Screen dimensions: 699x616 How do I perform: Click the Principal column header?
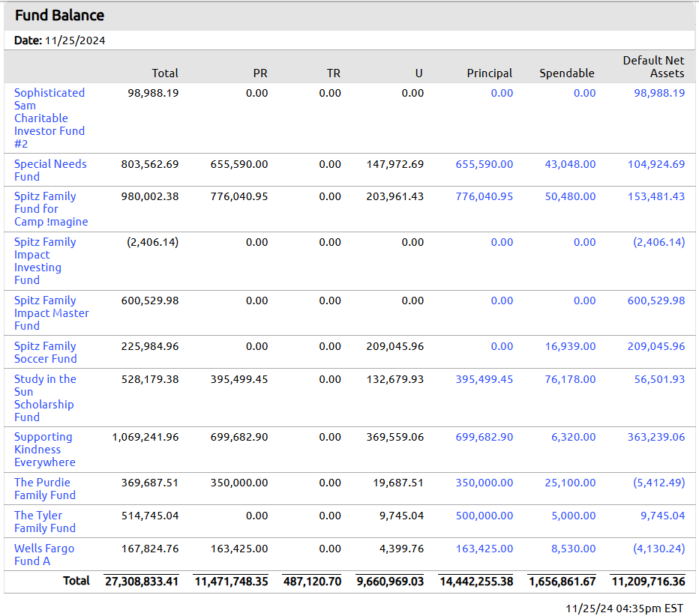(490, 73)
